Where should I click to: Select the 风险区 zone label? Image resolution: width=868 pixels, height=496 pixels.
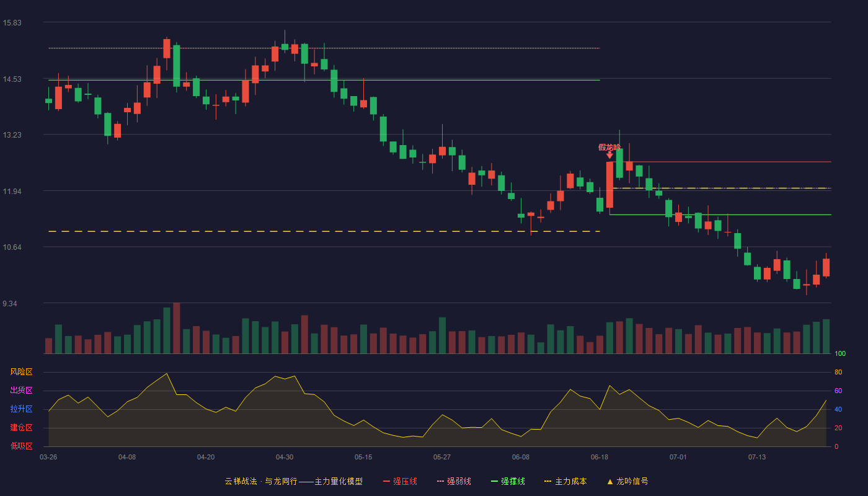pyautogui.click(x=21, y=372)
